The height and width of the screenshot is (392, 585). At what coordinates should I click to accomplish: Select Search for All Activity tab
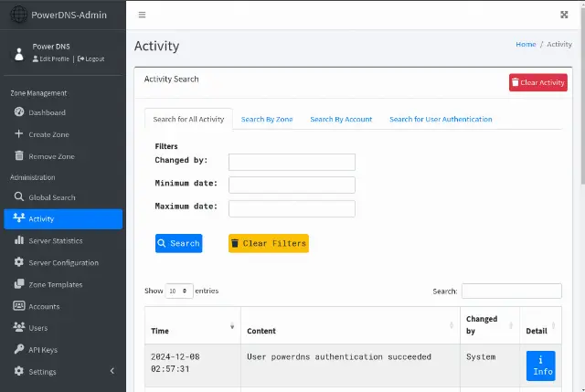[188, 119]
